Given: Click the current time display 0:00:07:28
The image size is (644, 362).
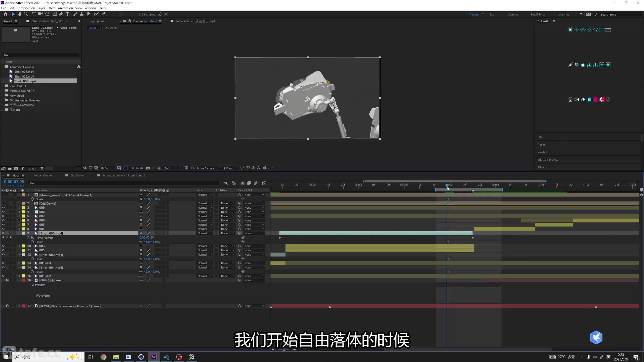Looking at the screenshot, I should [14, 182].
